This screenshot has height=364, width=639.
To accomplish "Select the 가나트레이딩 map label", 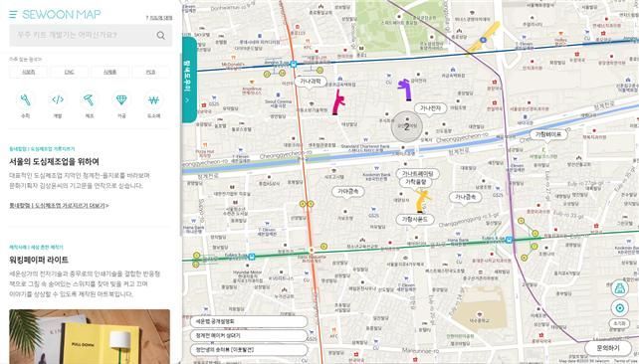I will 418,174.
